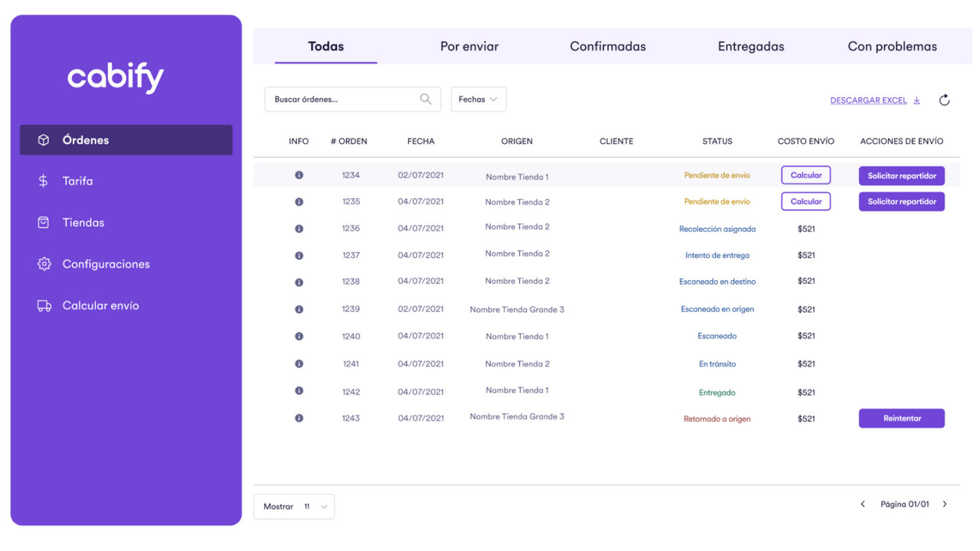Open info icon for order 1239
The width and height of the screenshot is (980, 551).
(x=299, y=309)
